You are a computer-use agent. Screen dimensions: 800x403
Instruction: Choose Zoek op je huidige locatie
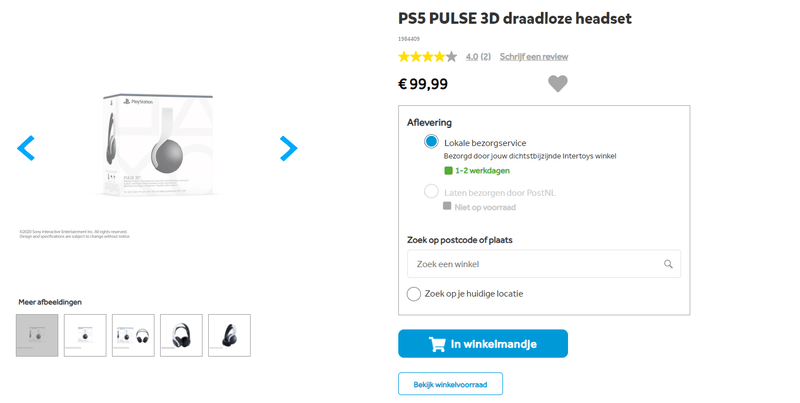(x=414, y=294)
